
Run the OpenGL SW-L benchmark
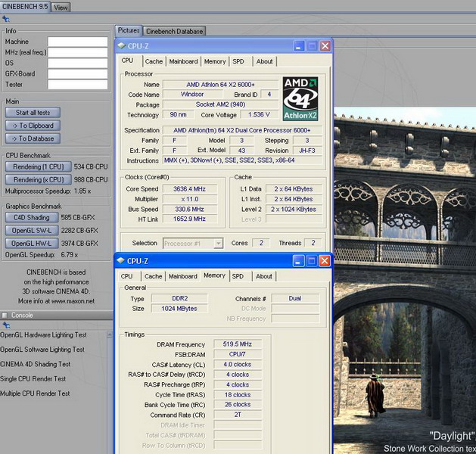[x=32, y=230]
